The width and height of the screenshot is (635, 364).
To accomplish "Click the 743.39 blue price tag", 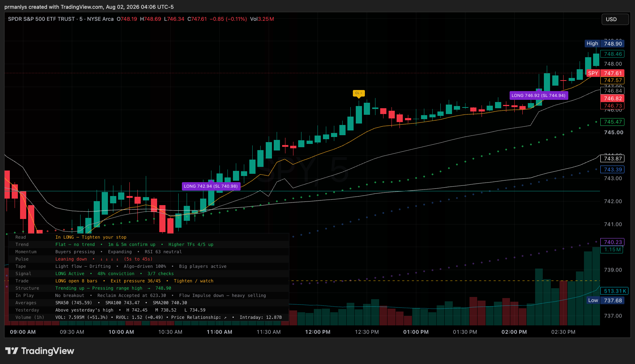I will coord(612,169).
